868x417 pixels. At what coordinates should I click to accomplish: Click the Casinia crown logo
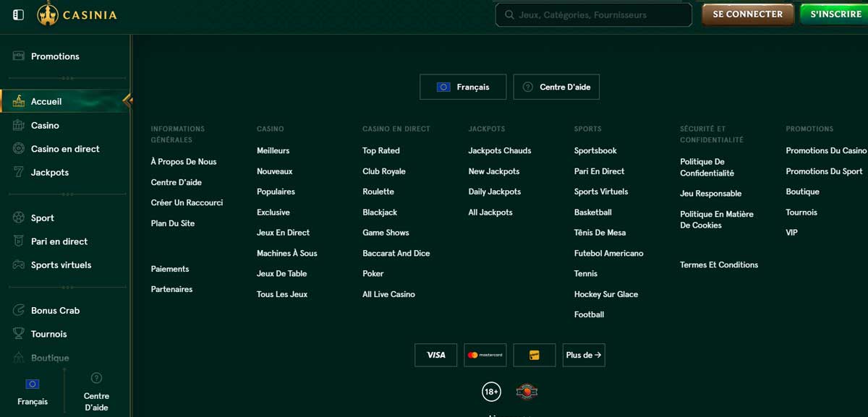[48, 13]
